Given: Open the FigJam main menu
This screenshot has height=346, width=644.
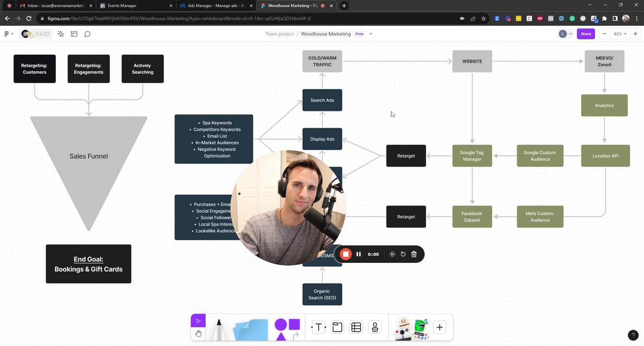Looking at the screenshot, I should click(x=8, y=34).
